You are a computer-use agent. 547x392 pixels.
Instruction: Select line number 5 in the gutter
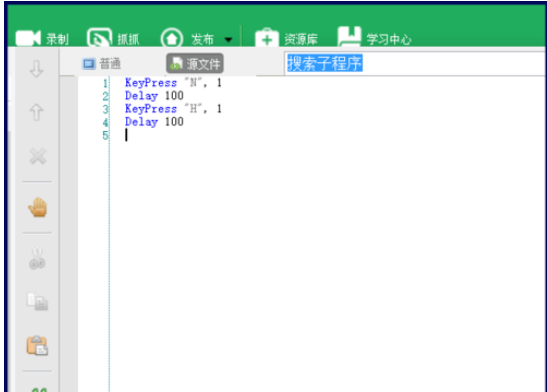point(105,135)
